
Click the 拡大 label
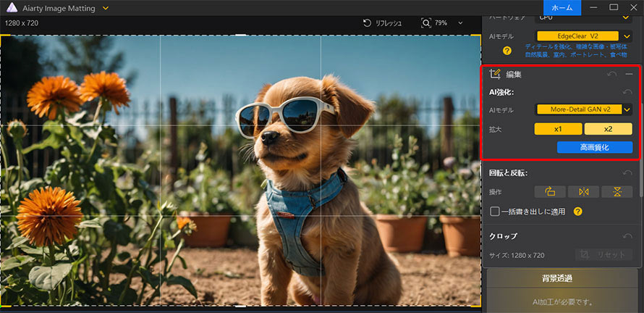coord(496,129)
